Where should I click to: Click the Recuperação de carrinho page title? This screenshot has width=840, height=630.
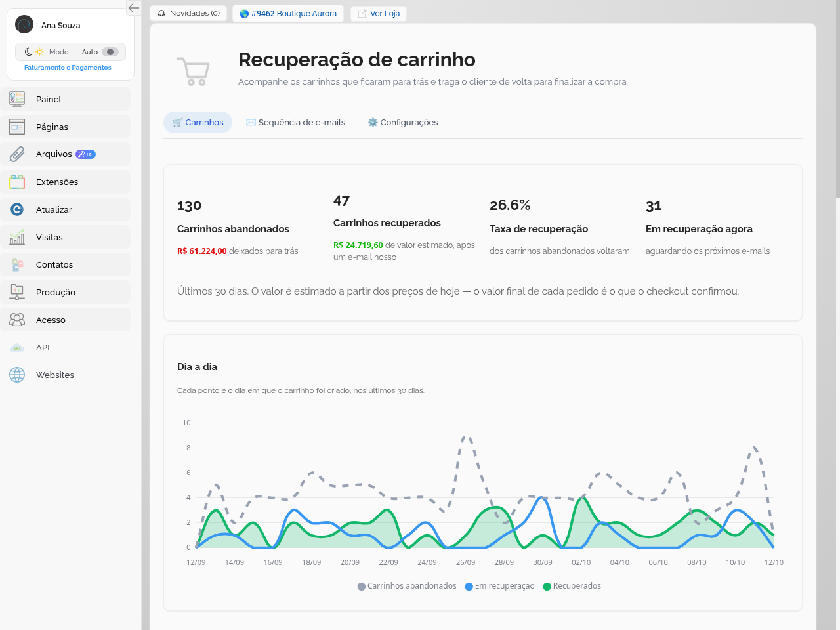point(357,60)
